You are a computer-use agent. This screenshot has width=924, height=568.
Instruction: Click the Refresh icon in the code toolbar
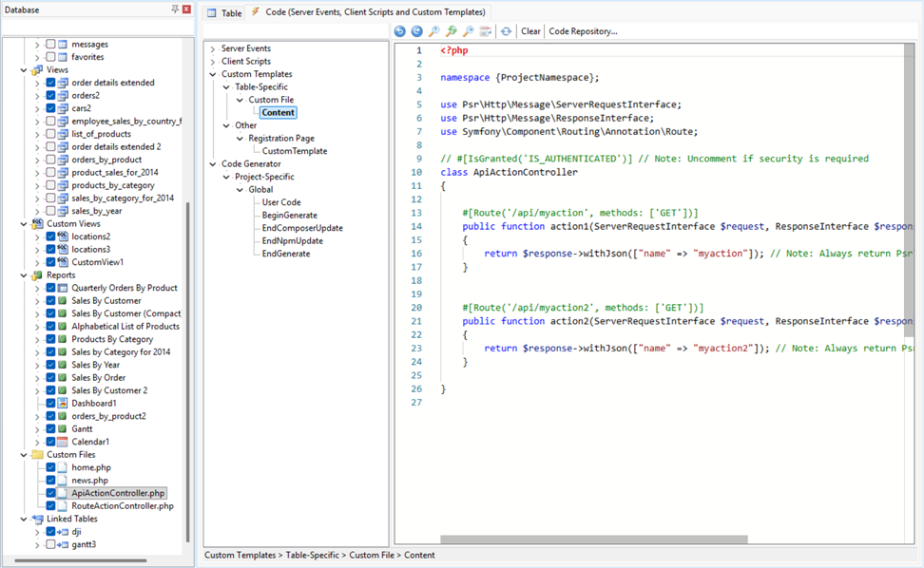coord(505,31)
